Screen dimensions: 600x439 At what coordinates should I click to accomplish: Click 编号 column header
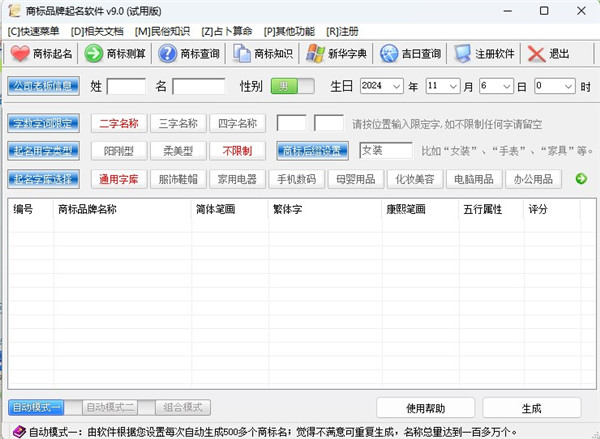pos(31,209)
